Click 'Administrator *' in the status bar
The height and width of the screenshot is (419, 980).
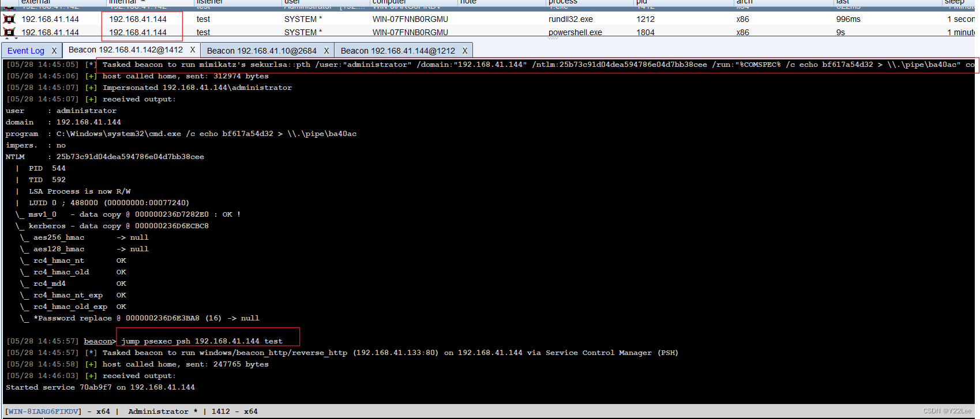tap(163, 412)
